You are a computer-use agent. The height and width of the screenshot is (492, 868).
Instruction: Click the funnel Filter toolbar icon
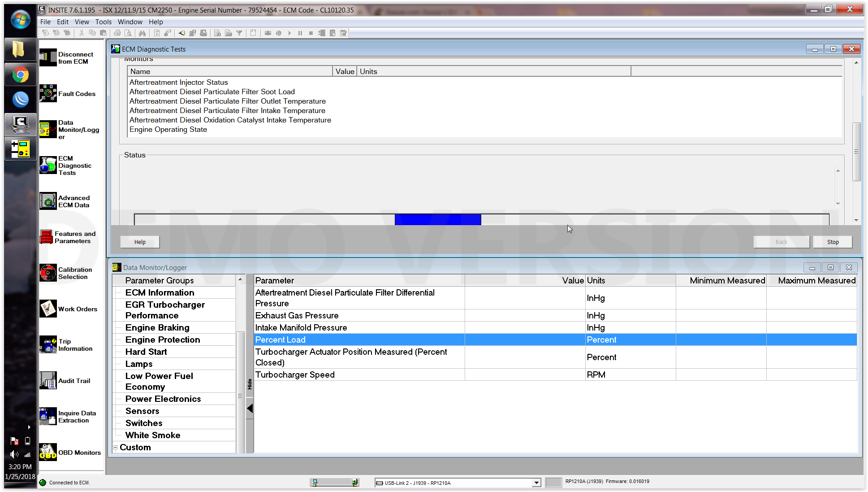point(239,33)
